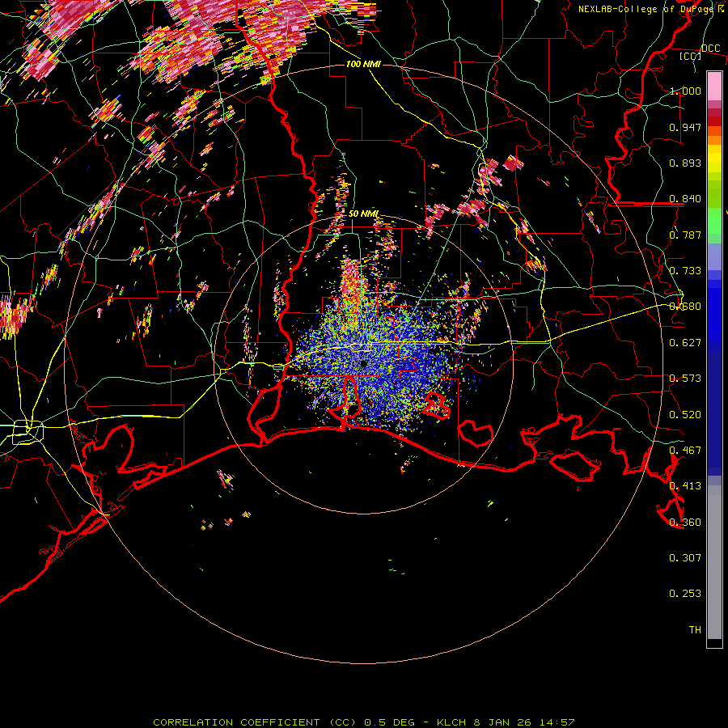
Task: Click the "0.787" legend value
Action: tap(685, 235)
